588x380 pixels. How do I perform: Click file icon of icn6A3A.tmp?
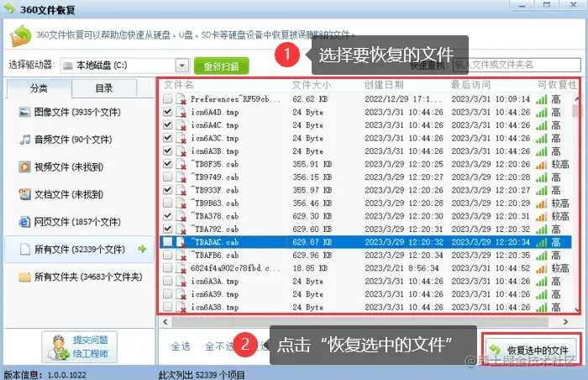(181, 281)
